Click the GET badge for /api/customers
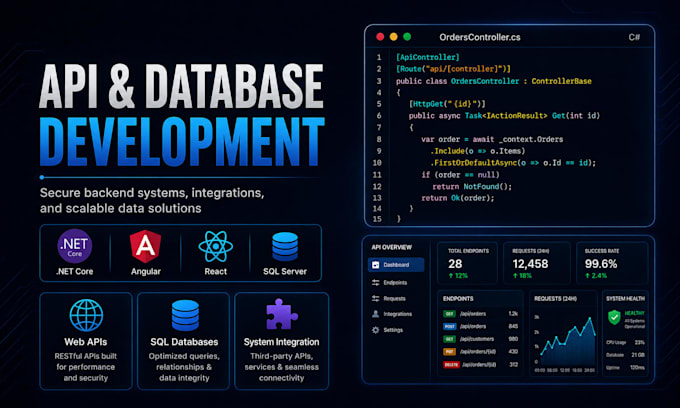The image size is (680, 408). 449,339
